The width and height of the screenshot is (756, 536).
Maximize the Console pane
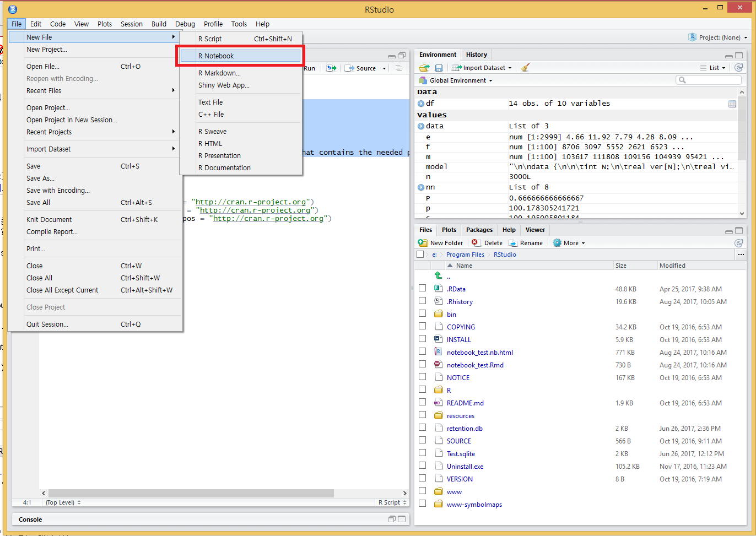click(402, 519)
